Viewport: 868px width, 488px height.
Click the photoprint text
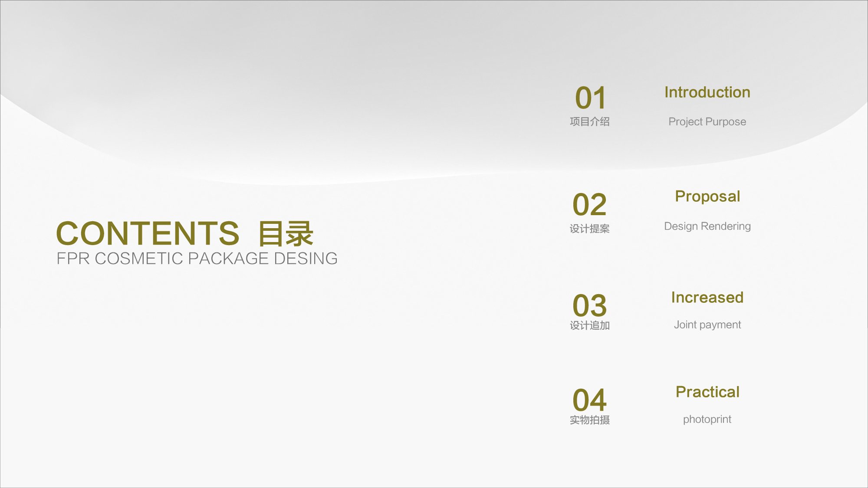point(707,419)
